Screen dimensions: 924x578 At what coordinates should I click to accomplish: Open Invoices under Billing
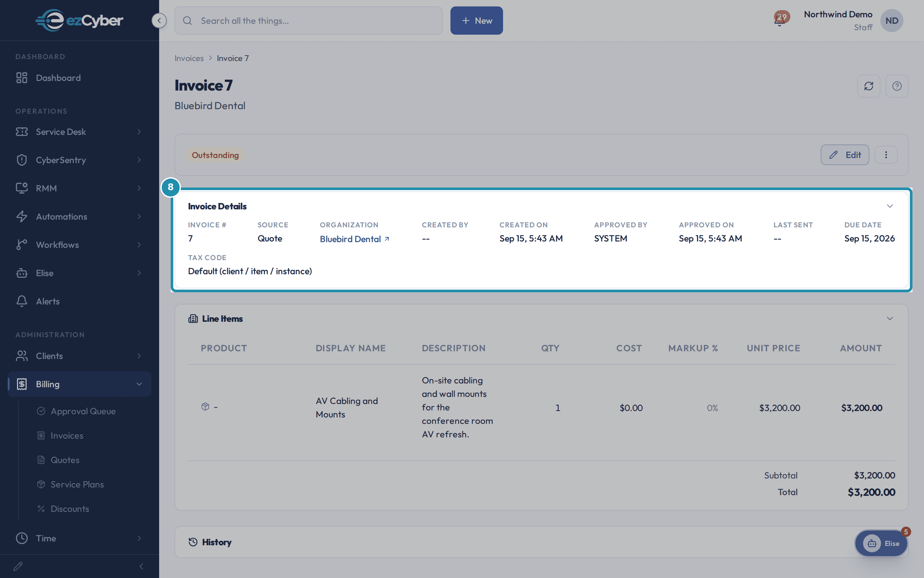(67, 435)
